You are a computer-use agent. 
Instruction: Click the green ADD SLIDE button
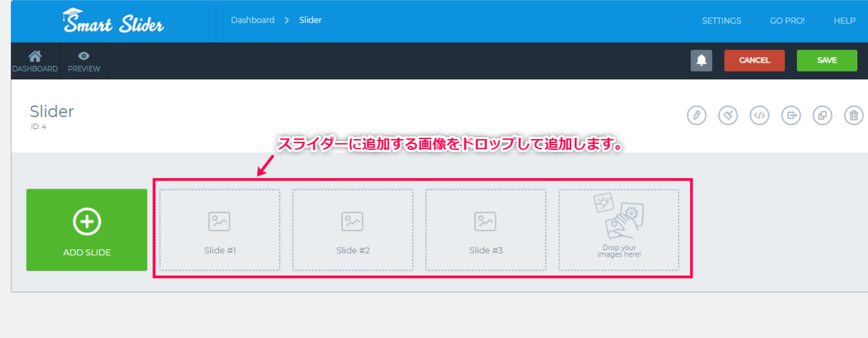click(x=87, y=230)
